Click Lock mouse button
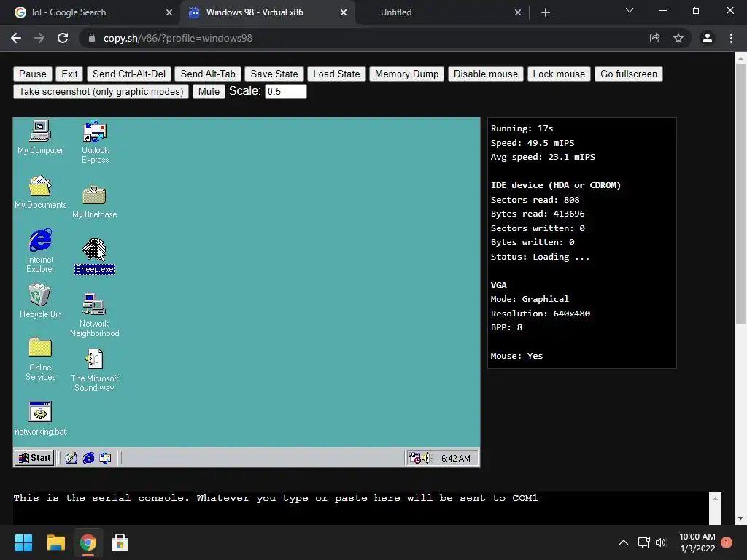747x560 pixels. [559, 74]
